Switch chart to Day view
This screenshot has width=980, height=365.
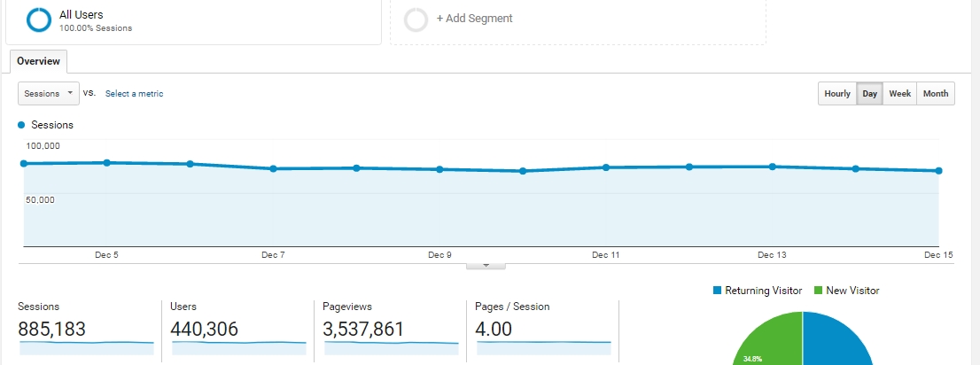[869, 94]
